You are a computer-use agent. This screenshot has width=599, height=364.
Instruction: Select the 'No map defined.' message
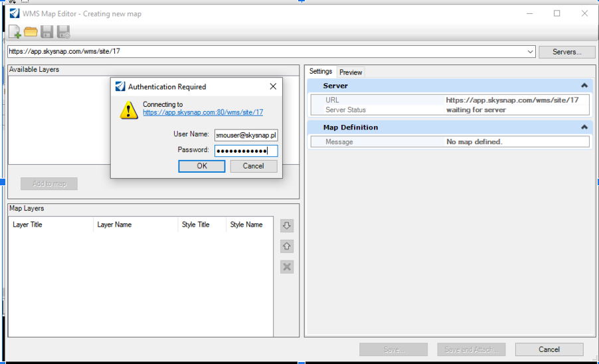pos(474,141)
